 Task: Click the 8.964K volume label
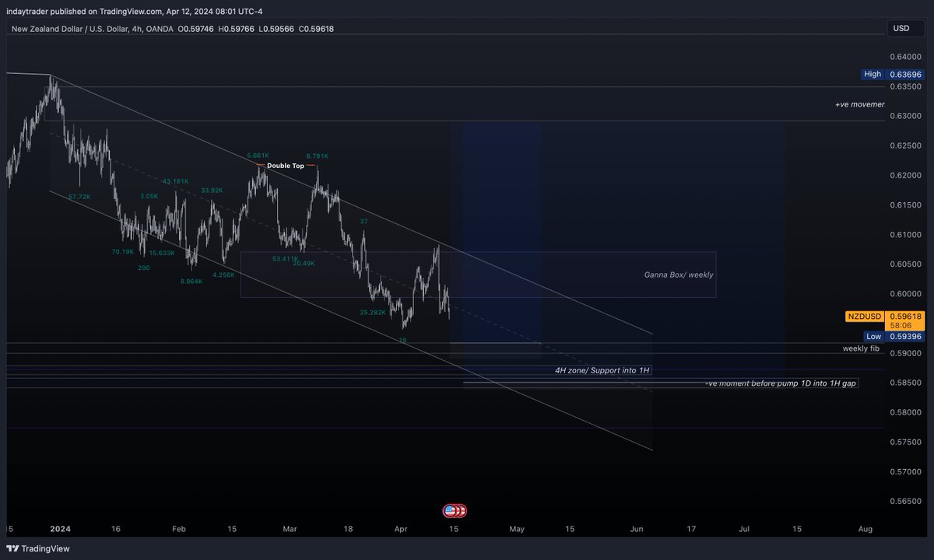point(191,282)
